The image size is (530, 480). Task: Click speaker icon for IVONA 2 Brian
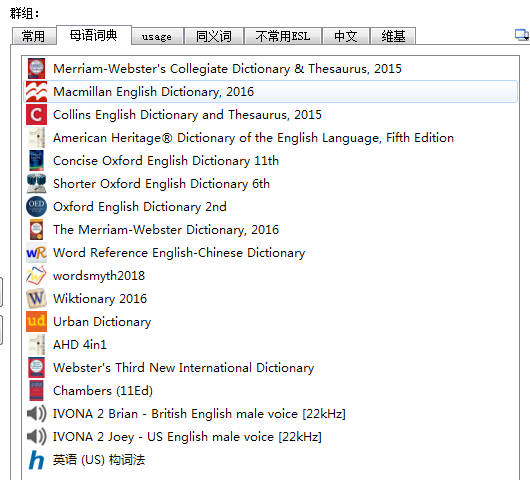pyautogui.click(x=36, y=413)
